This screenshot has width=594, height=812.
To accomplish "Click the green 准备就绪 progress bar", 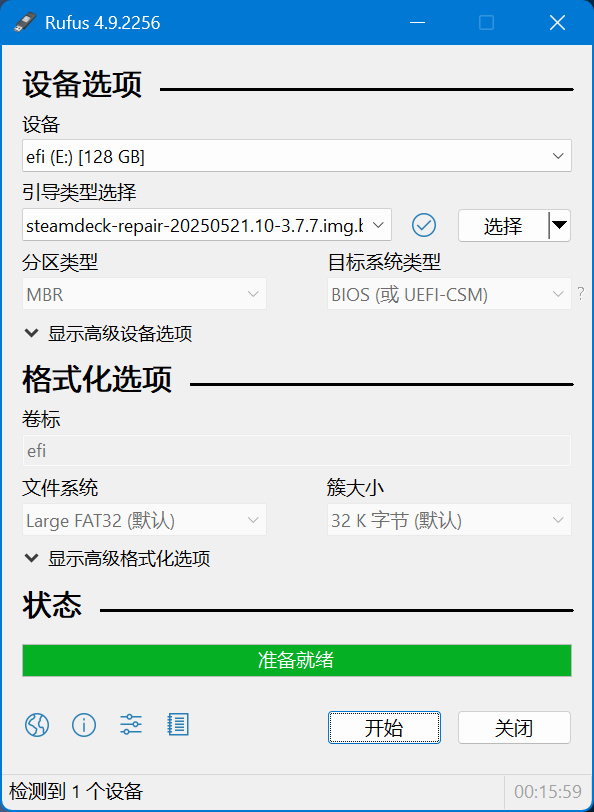I will 297,660.
